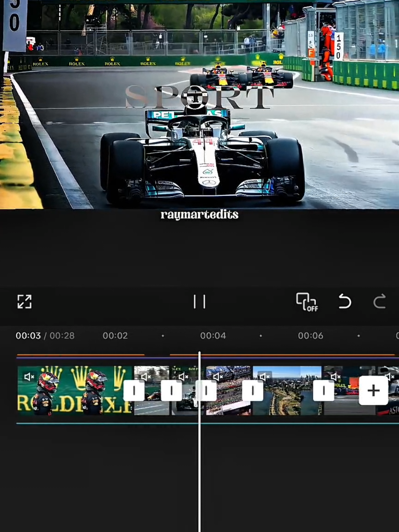
Task: Open transition between first and second clip
Action: 134,391
